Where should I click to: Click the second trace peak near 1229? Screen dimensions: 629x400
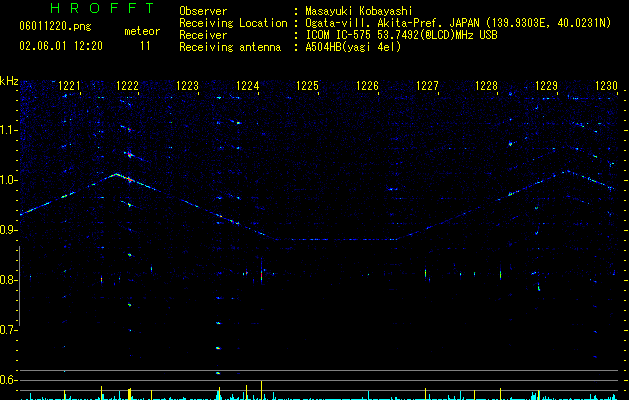tap(567, 172)
